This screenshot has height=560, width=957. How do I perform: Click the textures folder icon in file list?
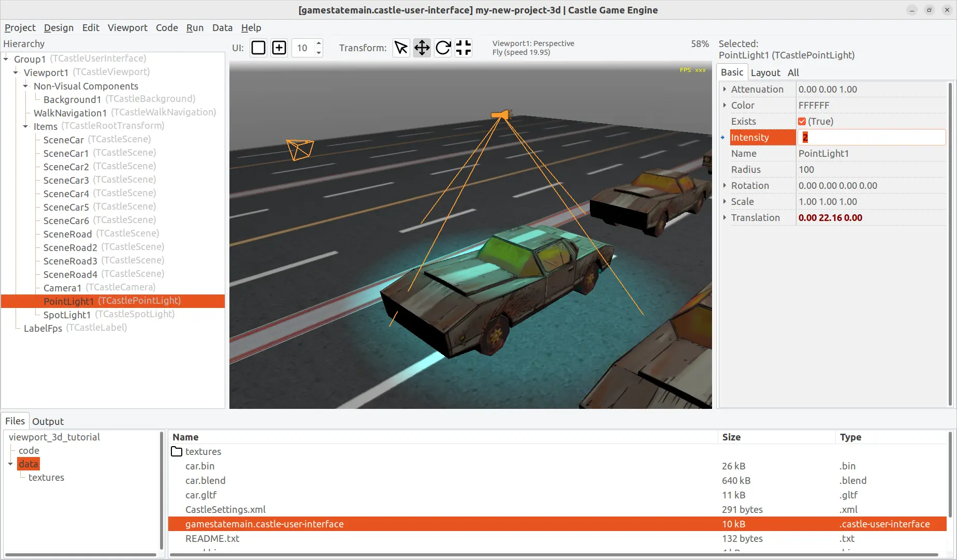(177, 451)
